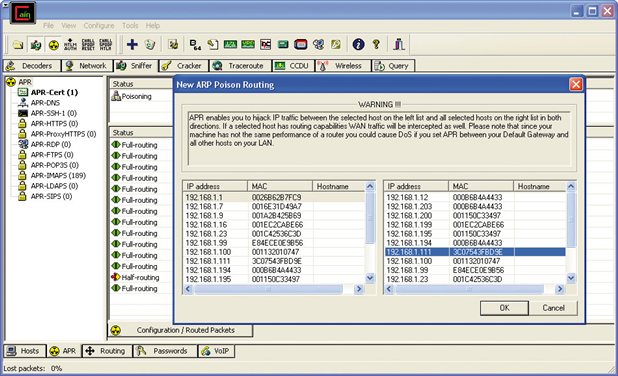
Task: Select the APR root tree node
Action: pyautogui.click(x=24, y=82)
